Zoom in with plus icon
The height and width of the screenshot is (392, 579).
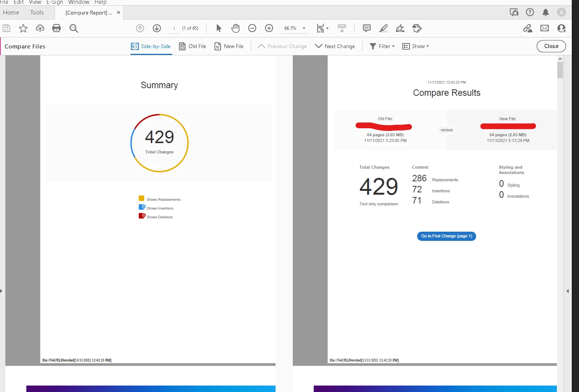(x=269, y=28)
